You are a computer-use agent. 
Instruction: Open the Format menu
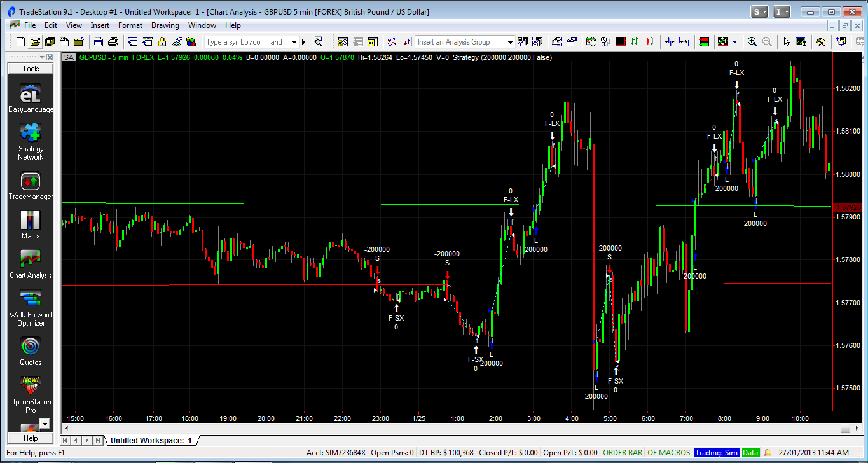[x=130, y=25]
